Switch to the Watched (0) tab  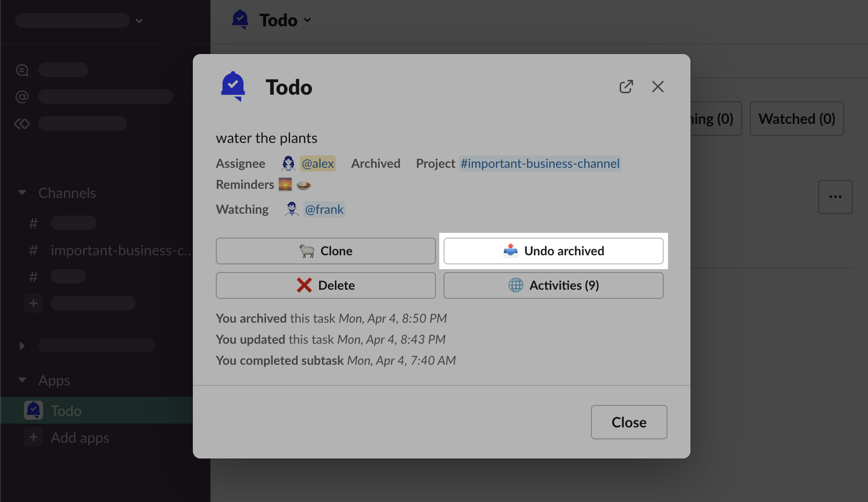click(x=796, y=119)
